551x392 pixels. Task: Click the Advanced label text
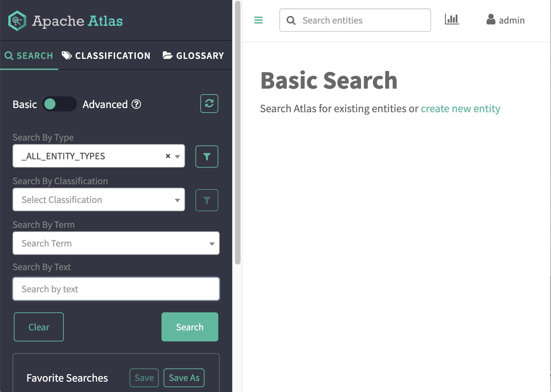coord(105,104)
